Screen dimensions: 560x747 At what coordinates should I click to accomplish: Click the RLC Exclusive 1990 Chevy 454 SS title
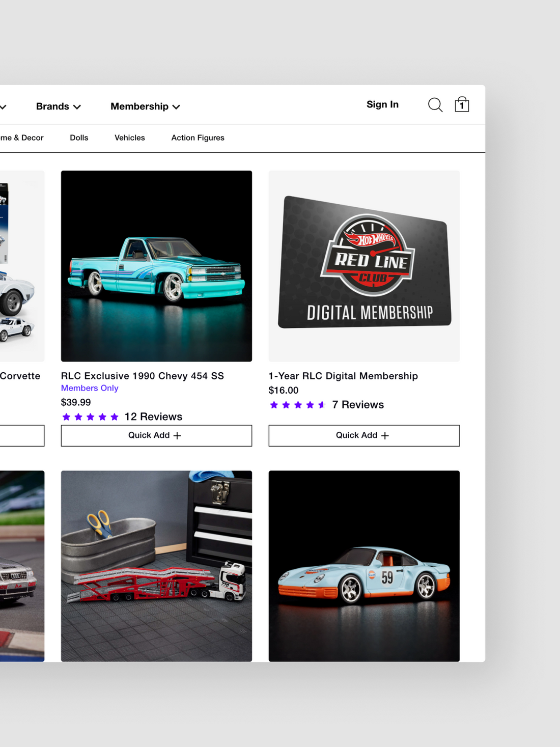point(142,376)
